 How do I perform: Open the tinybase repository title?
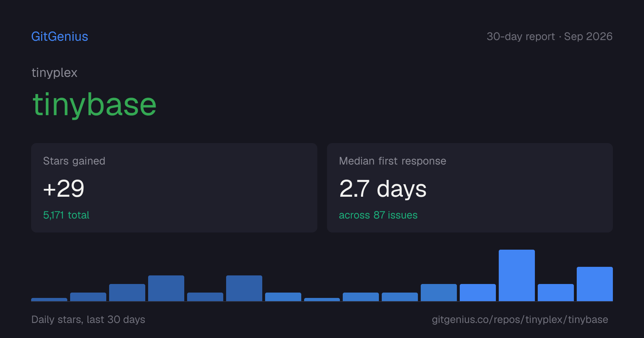pyautogui.click(x=94, y=104)
